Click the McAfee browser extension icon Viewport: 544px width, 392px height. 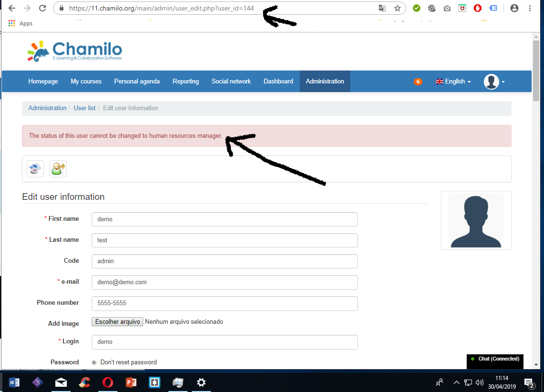[x=462, y=8]
